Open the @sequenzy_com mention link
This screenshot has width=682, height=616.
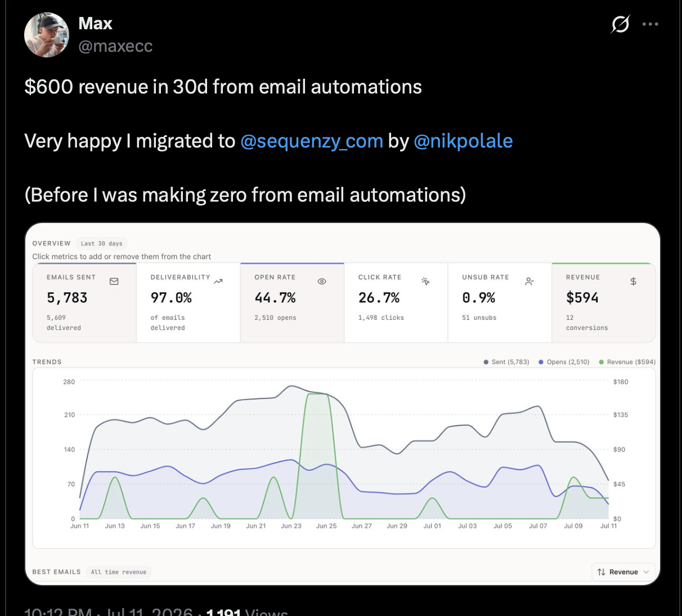[x=312, y=141]
